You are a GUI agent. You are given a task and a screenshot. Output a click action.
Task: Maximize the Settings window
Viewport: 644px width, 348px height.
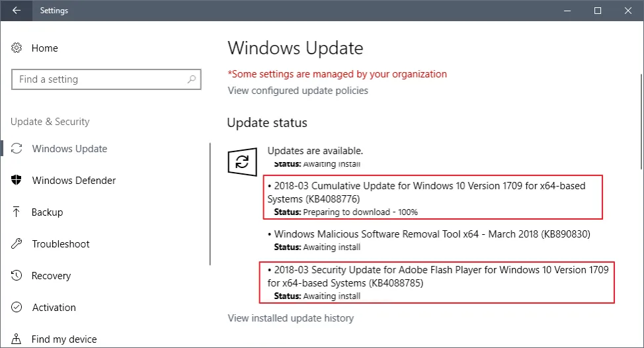(598, 11)
